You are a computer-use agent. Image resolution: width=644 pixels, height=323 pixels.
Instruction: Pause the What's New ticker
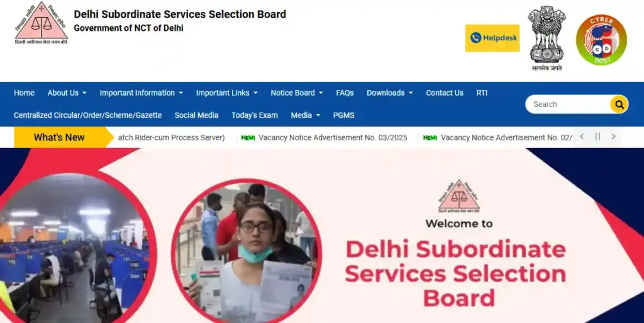tap(597, 137)
